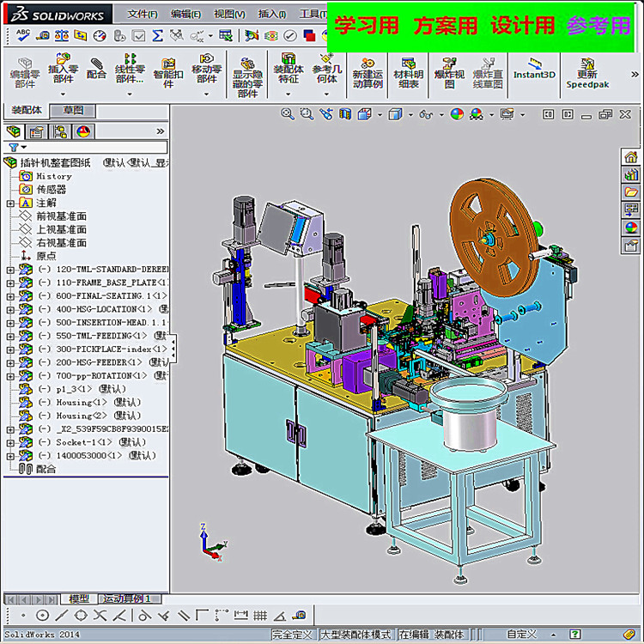Toggle Instant3D tool
Image resolution: width=644 pixels, height=644 pixels.
[534, 68]
